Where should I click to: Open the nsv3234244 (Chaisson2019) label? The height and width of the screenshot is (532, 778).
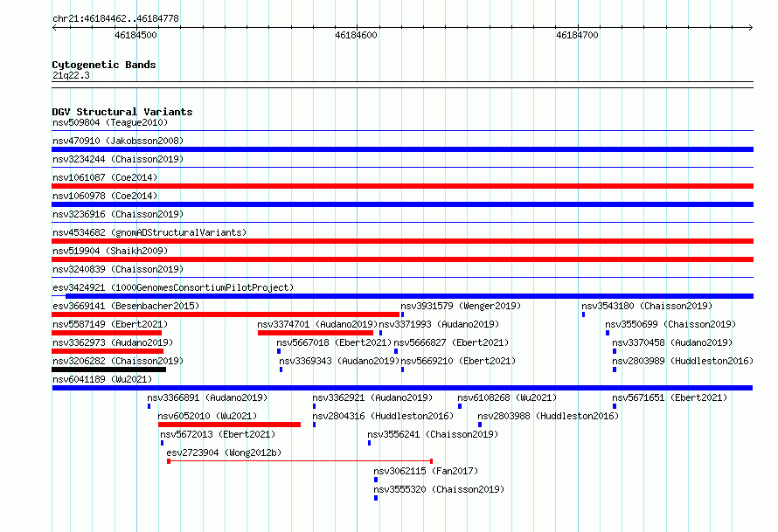tap(118, 159)
